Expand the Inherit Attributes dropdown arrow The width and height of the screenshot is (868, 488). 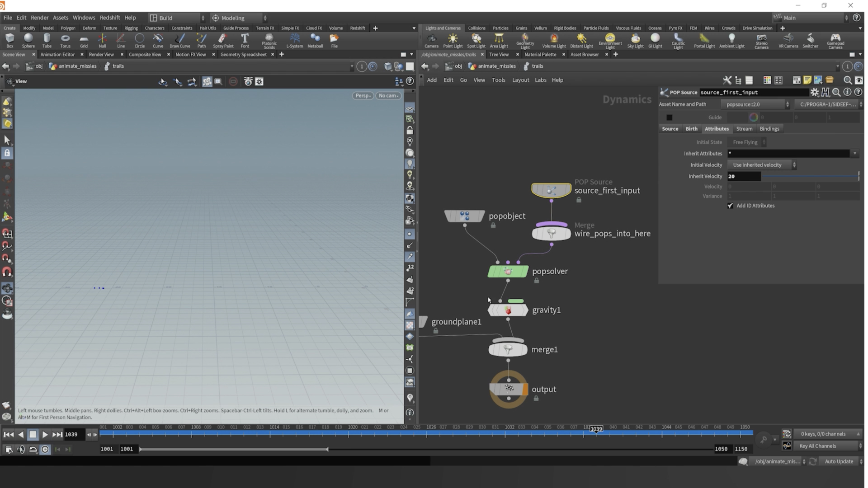854,154
